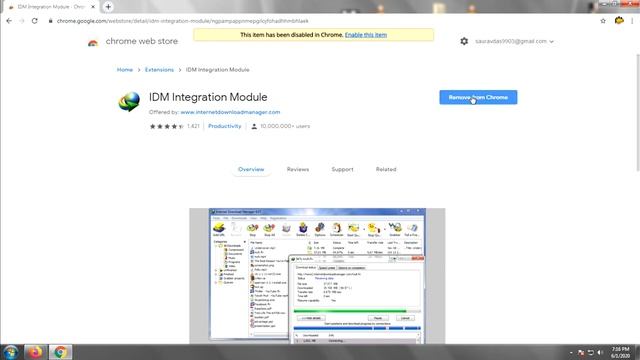Viewport: 640px width, 360px height.
Task: Click the page vertical scrollbar
Action: click(638, 112)
